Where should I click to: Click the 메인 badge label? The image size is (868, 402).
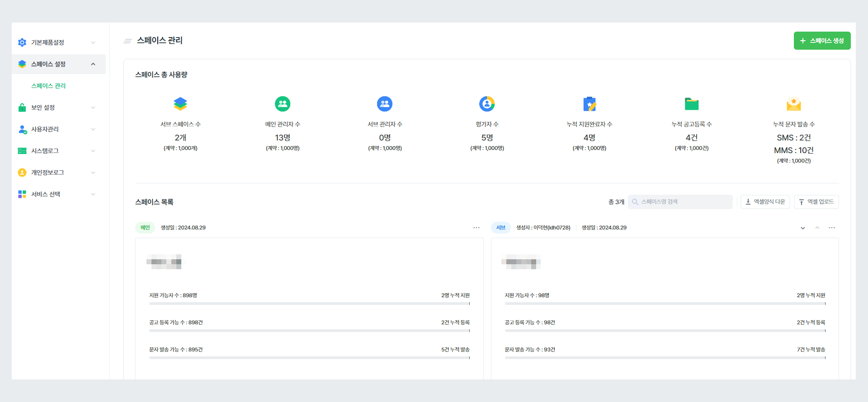145,228
